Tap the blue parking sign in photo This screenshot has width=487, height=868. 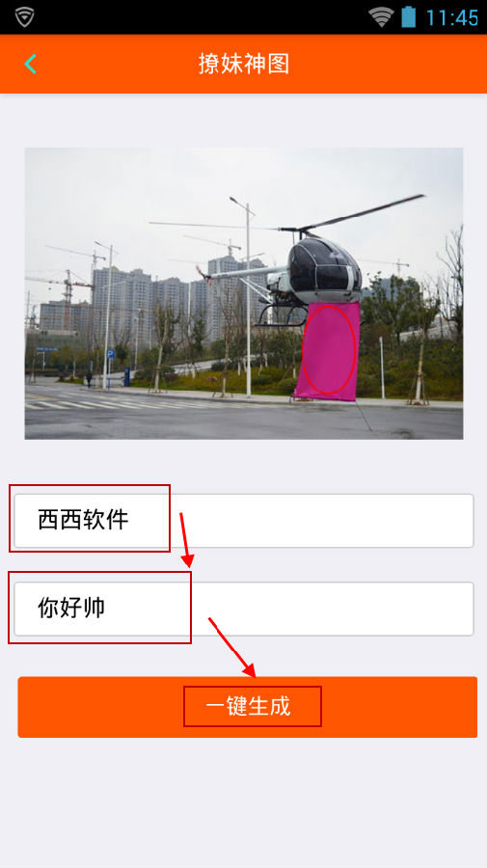(110, 354)
